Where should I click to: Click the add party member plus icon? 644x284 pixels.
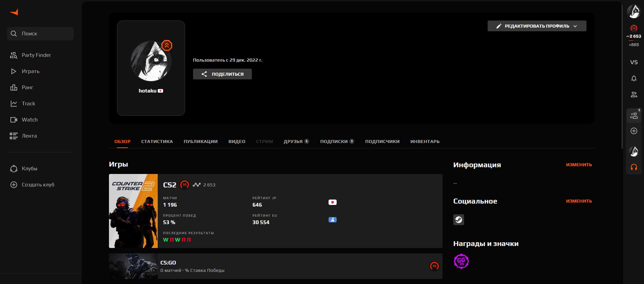coord(634,131)
